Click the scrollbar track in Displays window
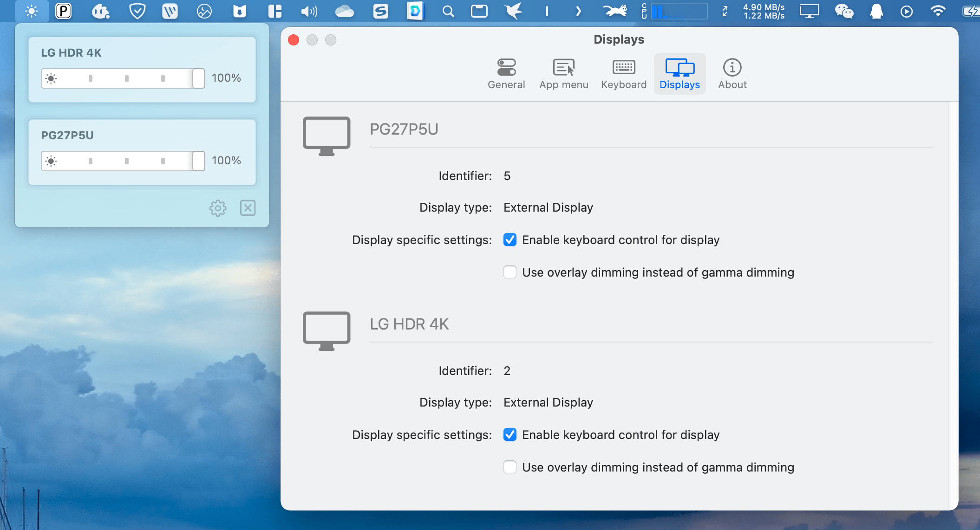This screenshot has height=530, width=980. 954,306
